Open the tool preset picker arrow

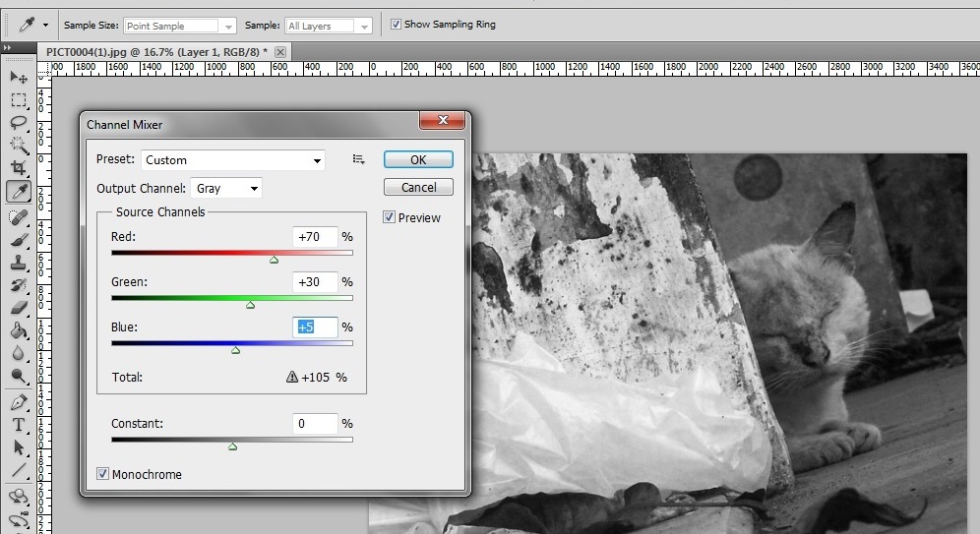point(45,25)
